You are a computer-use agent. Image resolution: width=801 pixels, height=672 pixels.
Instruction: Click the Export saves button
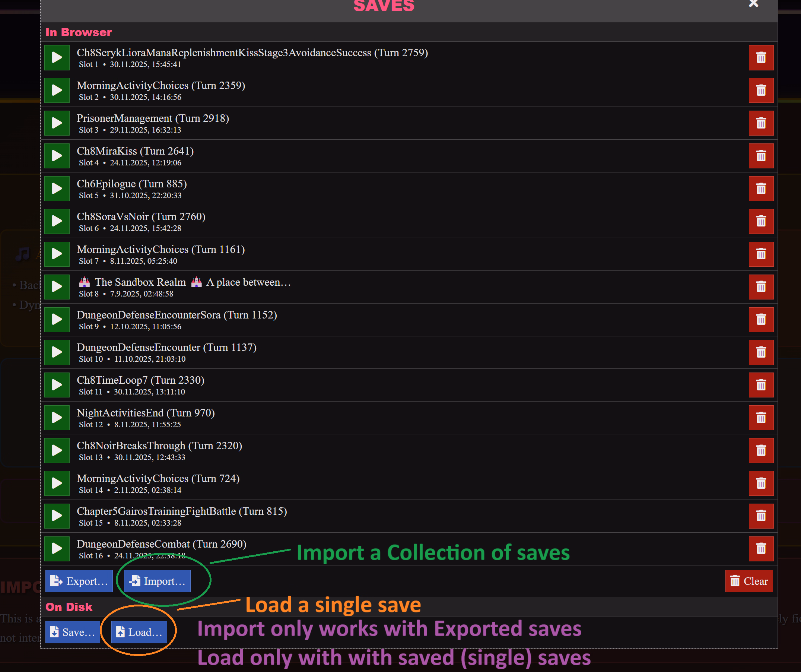pos(79,581)
